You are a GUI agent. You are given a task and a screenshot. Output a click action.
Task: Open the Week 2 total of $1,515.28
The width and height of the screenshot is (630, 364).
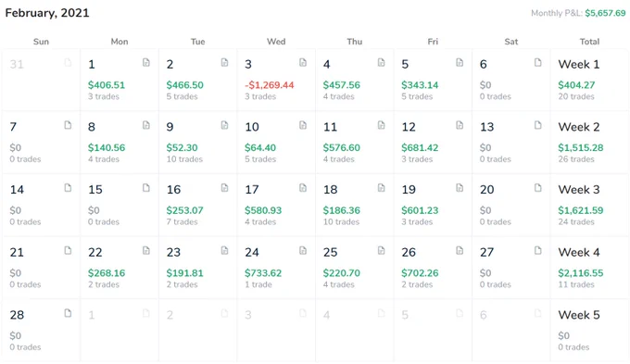tap(581, 148)
